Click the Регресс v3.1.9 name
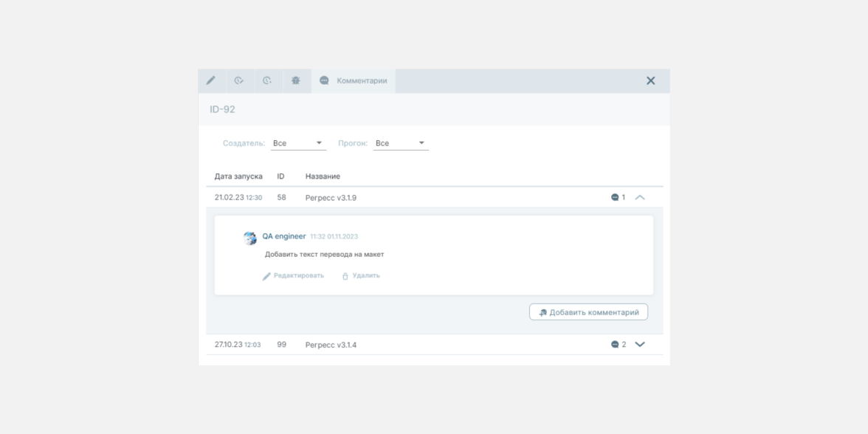This screenshot has height=434, width=868. [x=331, y=198]
